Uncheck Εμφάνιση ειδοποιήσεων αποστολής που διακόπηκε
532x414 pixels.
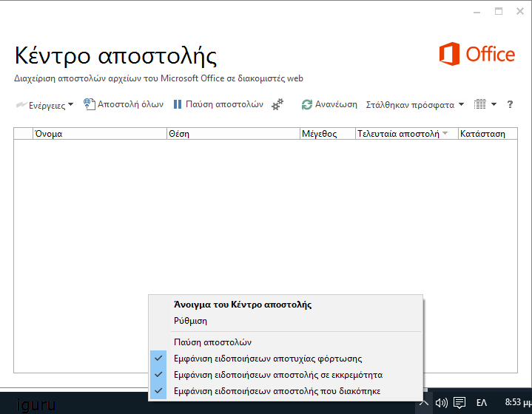(x=286, y=391)
